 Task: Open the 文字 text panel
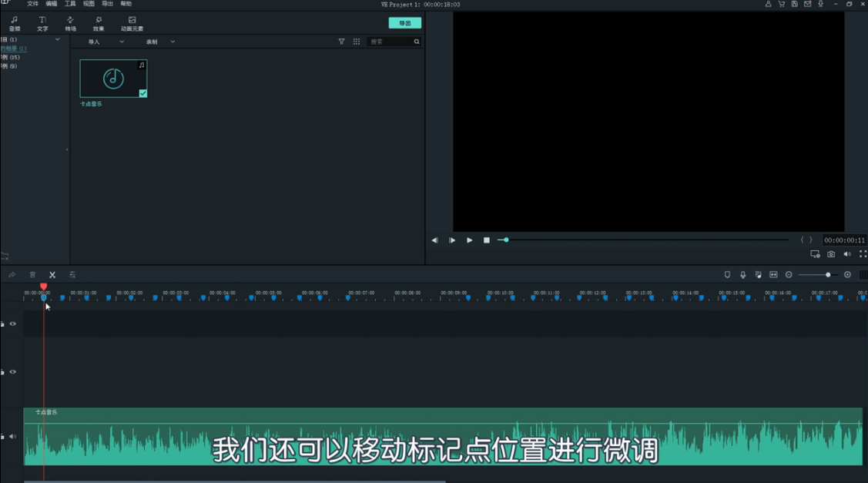43,23
